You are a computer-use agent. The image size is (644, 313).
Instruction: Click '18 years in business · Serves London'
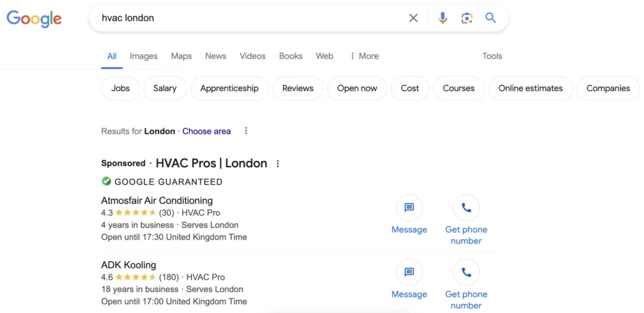click(172, 290)
